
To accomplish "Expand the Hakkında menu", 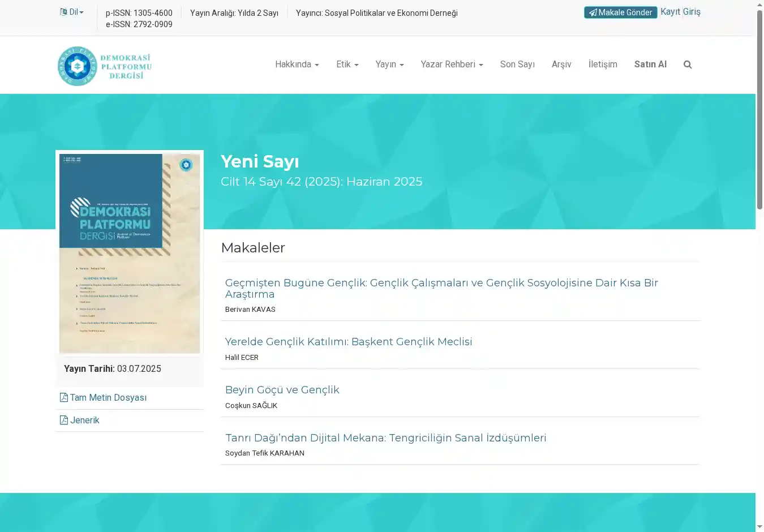I will [297, 65].
